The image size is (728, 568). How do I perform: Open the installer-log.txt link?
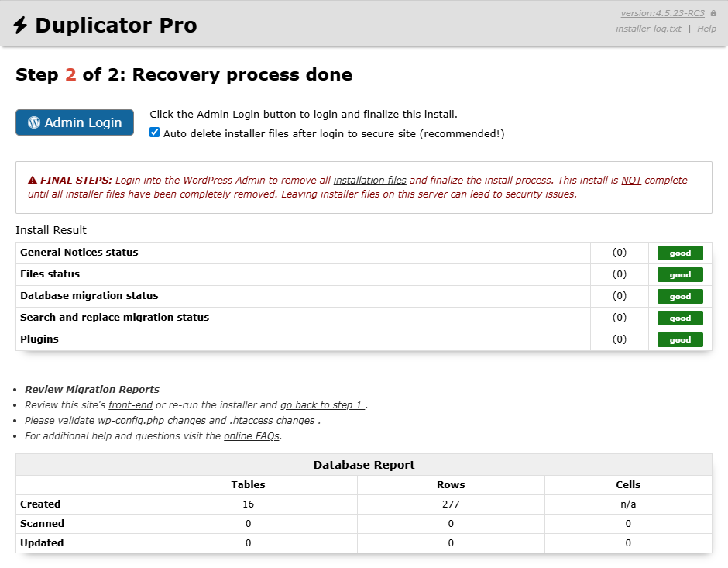pos(648,29)
